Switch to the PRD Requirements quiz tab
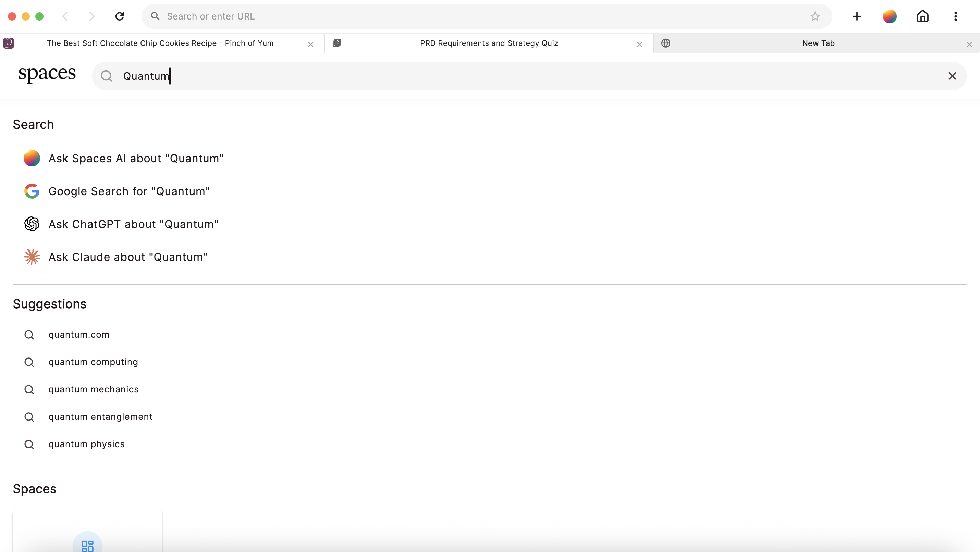Image resolution: width=980 pixels, height=552 pixels. pyautogui.click(x=489, y=43)
